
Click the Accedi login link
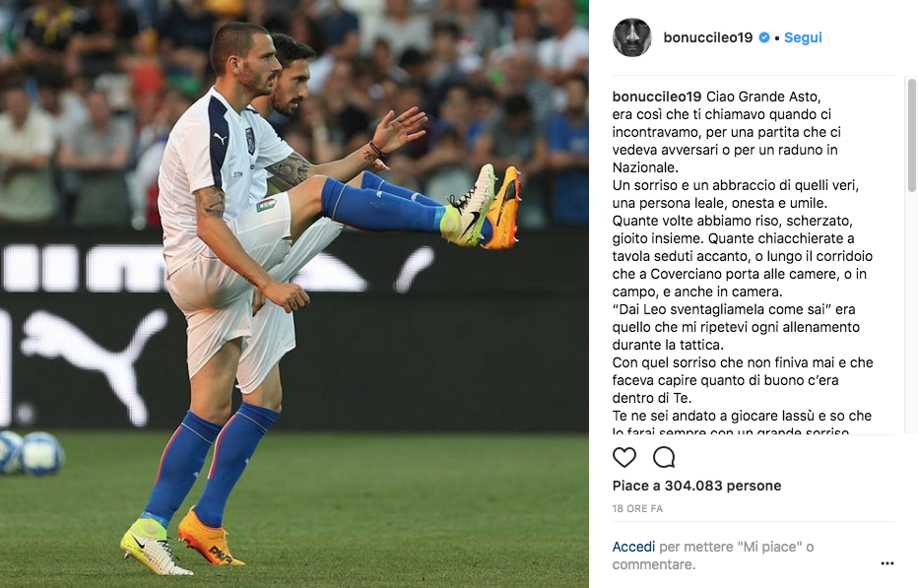click(x=633, y=547)
